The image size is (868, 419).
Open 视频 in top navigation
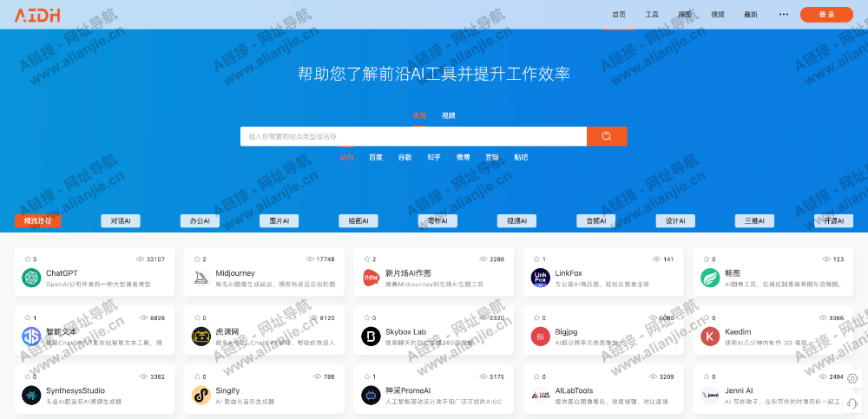coord(718,15)
